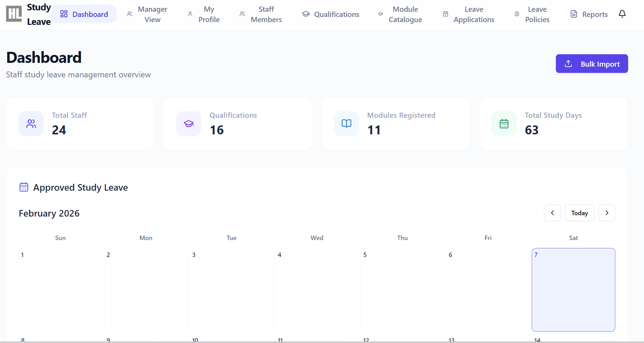Click the Modules Registered book icon
The height and width of the screenshot is (343, 644).
347,124
